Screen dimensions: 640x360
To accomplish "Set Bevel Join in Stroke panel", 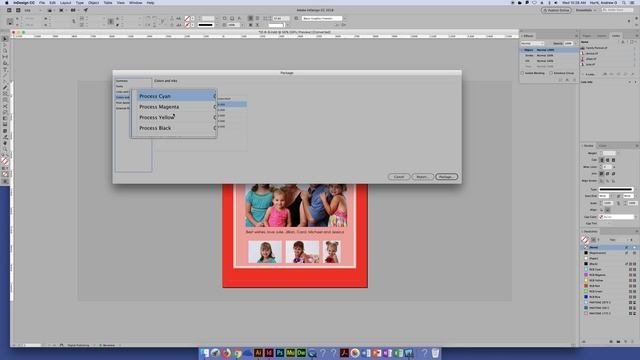I will [613, 174].
